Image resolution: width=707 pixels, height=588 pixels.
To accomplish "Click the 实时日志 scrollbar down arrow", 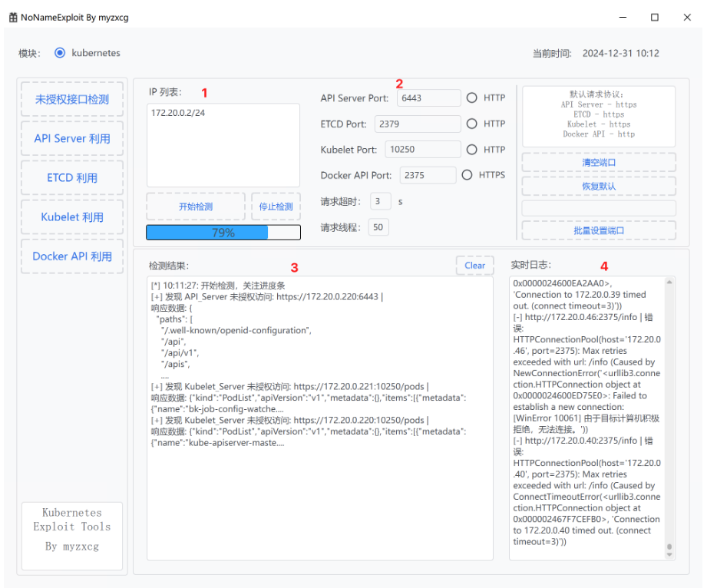I will [669, 555].
